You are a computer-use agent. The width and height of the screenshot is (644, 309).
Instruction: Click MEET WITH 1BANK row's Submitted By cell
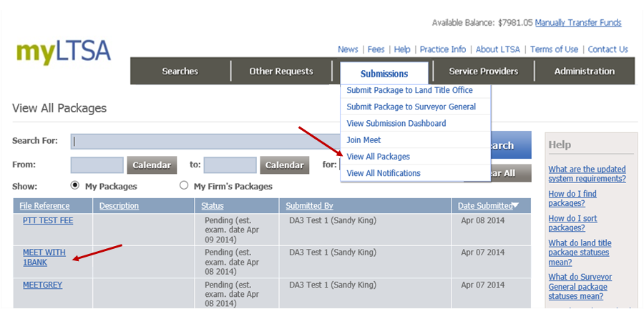coord(333,252)
